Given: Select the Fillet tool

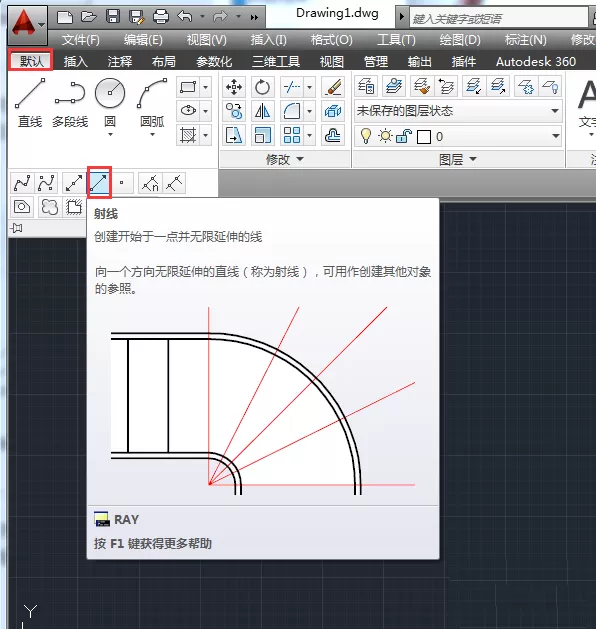Looking at the screenshot, I should coord(292,111).
